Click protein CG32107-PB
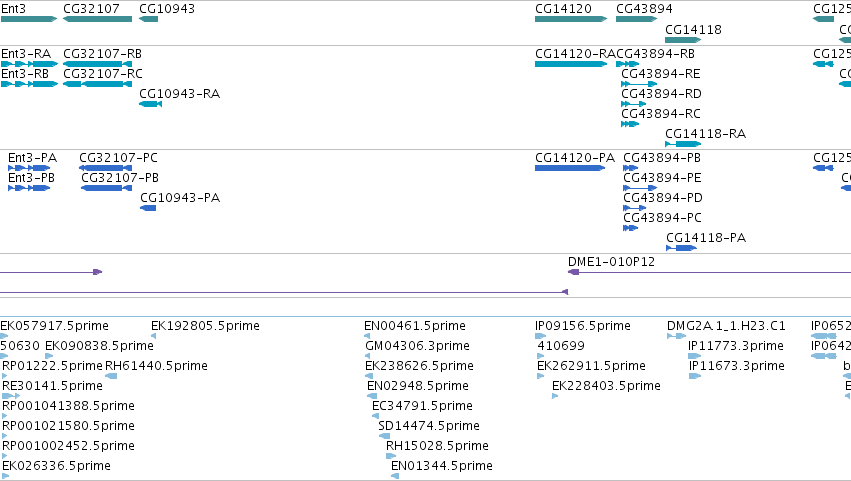Screen dimensions: 851x481 [x=106, y=188]
